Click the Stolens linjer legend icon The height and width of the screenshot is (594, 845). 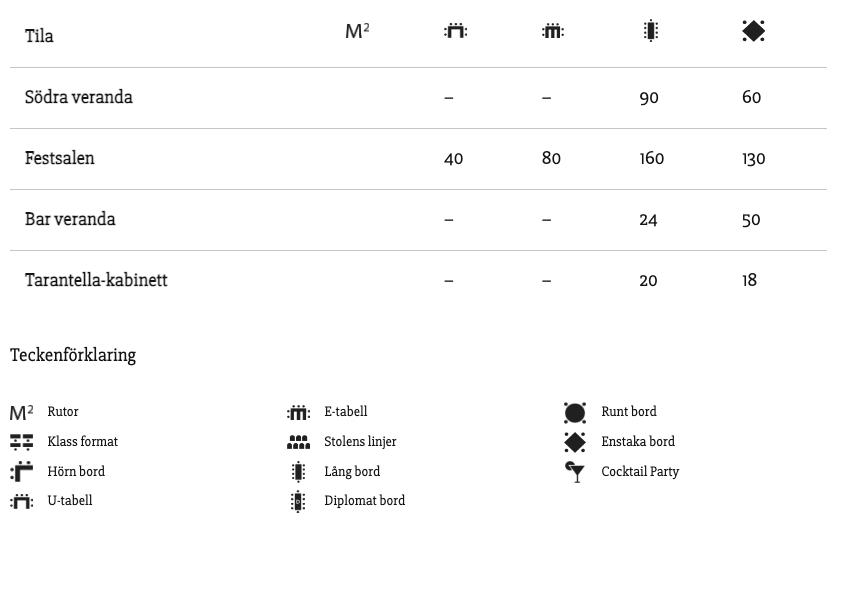tap(299, 442)
